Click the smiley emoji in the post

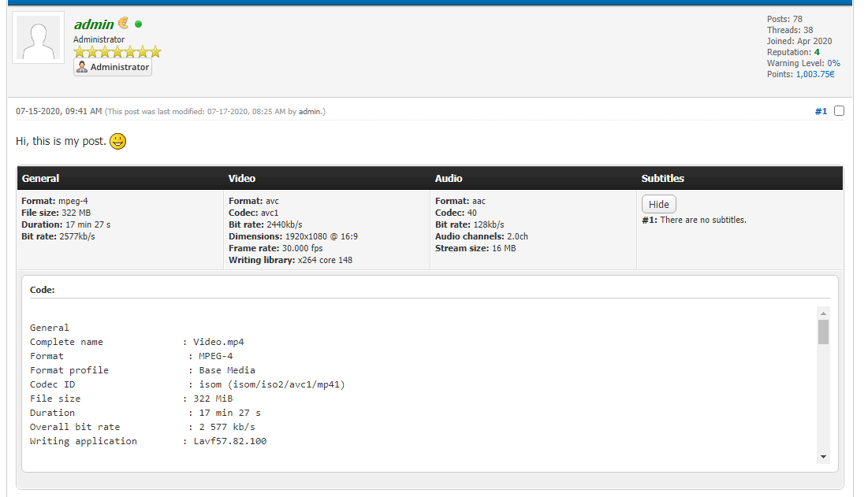(117, 142)
